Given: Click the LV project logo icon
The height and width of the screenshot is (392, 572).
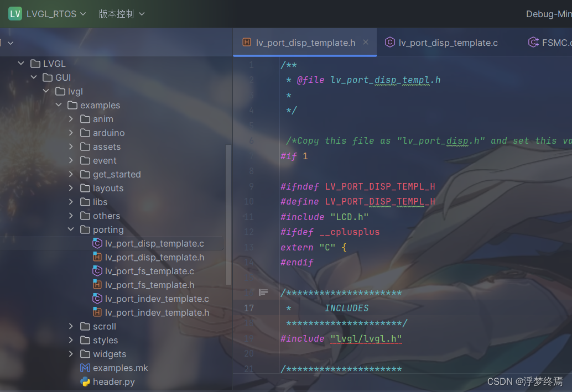Looking at the screenshot, I should pos(14,13).
